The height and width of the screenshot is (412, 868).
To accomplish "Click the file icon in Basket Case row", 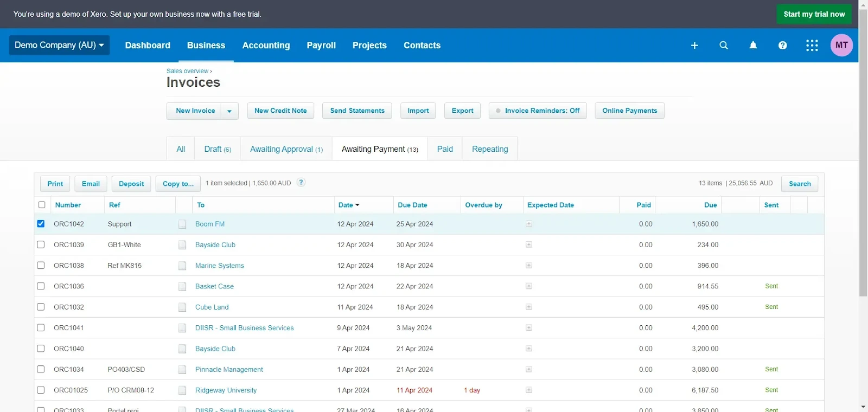I will (x=182, y=286).
